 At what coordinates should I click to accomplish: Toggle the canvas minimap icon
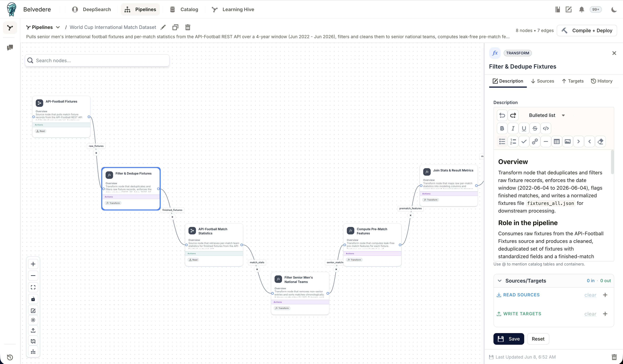point(33,341)
